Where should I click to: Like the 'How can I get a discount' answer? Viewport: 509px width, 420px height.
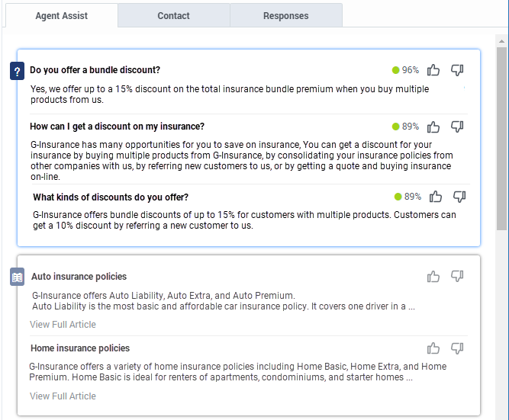[433, 127]
